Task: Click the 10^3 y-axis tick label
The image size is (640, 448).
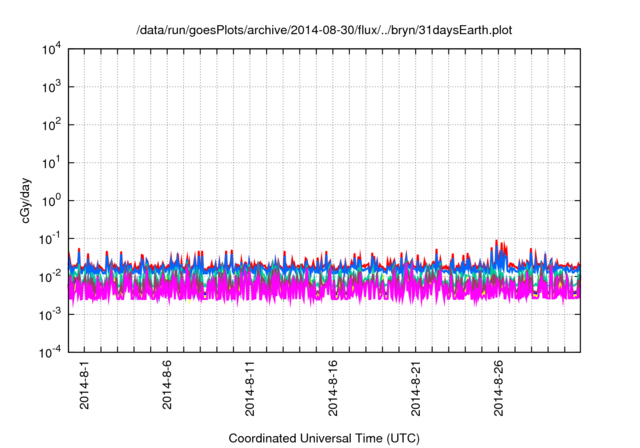Action: [53, 86]
